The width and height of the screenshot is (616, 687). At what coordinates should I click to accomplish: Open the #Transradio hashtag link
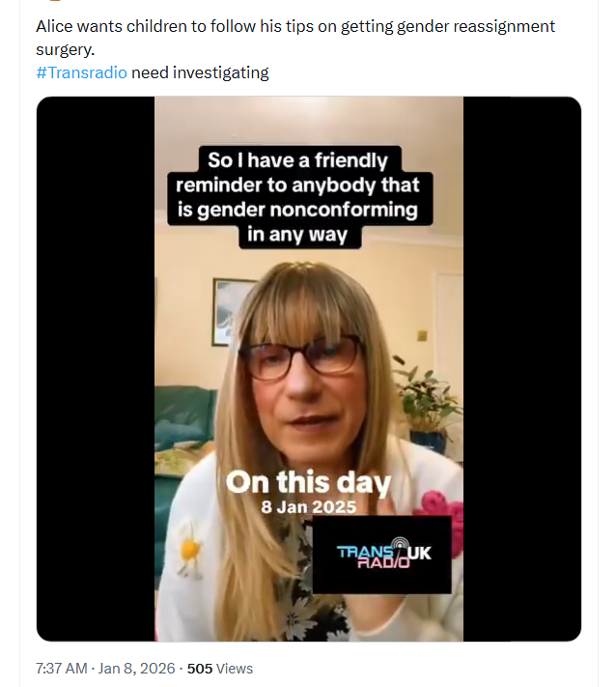(x=82, y=73)
